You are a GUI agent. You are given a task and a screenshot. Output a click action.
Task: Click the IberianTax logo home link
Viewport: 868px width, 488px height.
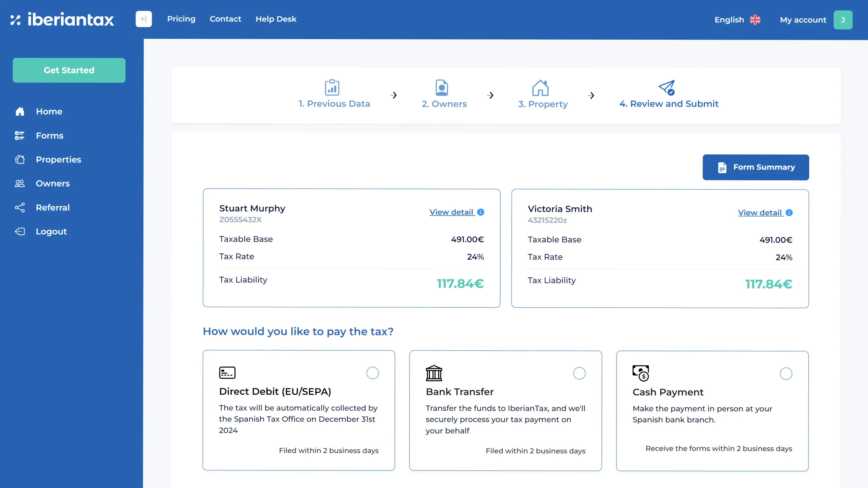click(x=62, y=20)
